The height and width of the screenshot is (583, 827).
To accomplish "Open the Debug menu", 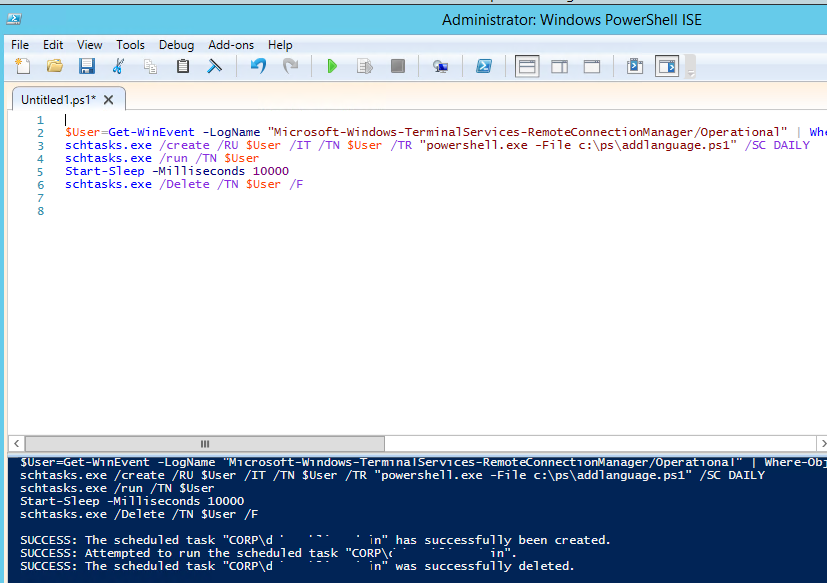I will pyautogui.click(x=177, y=45).
